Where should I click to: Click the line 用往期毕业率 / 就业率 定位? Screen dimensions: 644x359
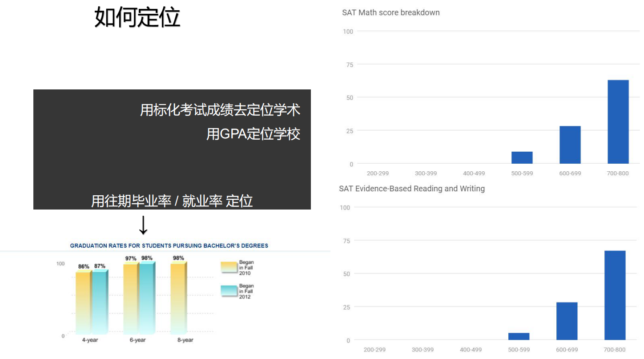172,201
